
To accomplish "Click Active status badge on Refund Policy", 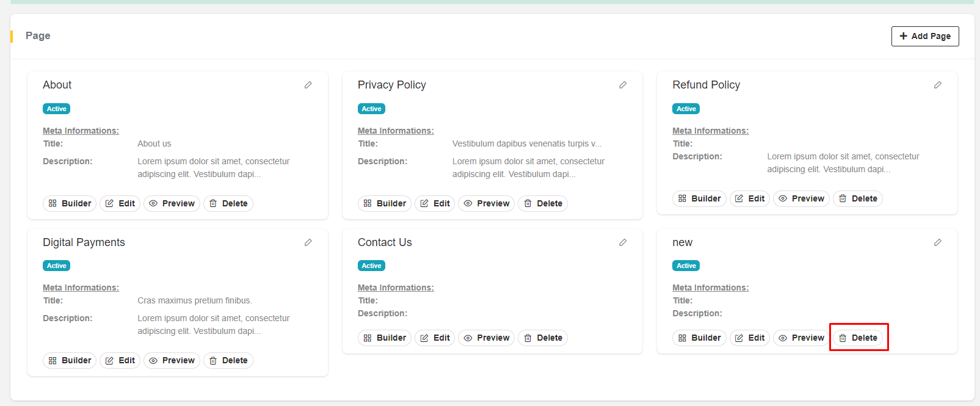I will click(686, 109).
